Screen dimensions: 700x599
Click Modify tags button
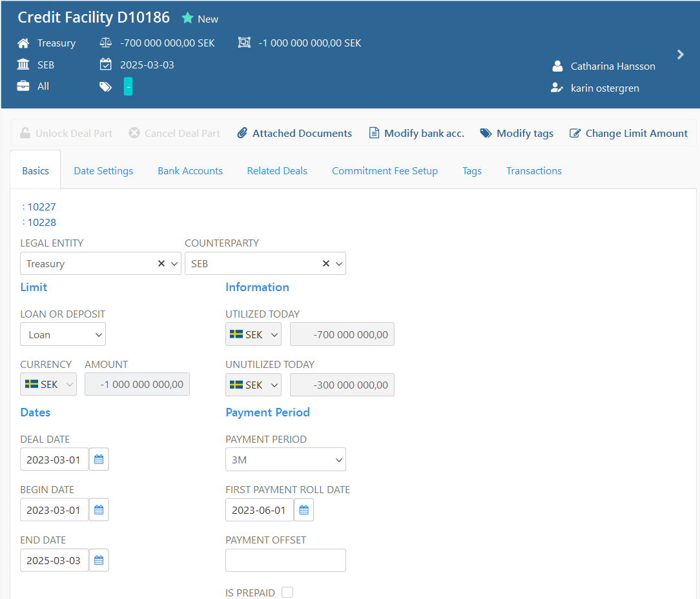tap(517, 133)
